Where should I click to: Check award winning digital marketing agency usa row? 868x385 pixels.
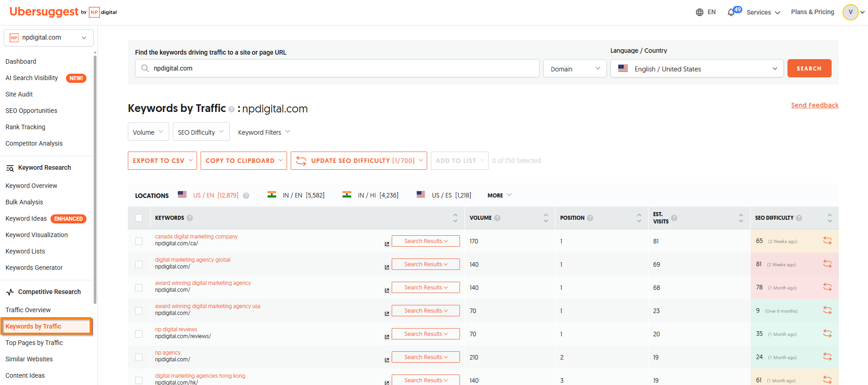coord(139,311)
